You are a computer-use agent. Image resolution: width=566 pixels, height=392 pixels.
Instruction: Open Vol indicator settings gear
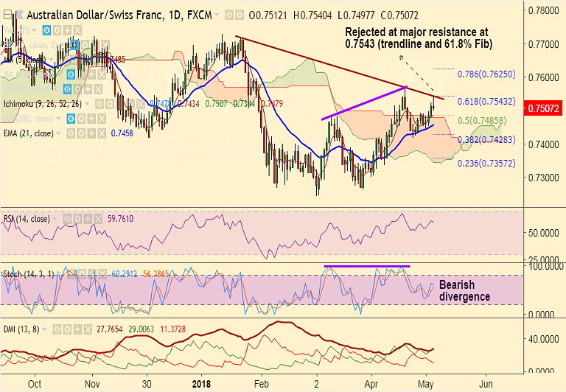click(x=57, y=30)
